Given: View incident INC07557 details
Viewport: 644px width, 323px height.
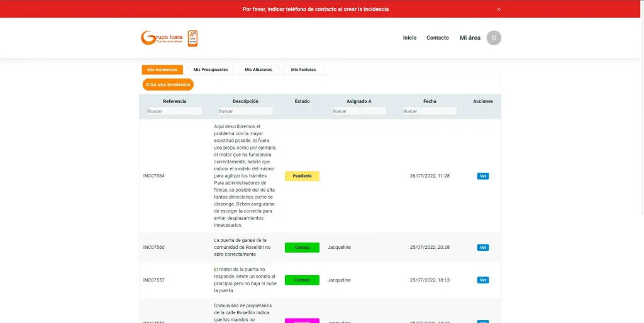Looking at the screenshot, I should pyautogui.click(x=482, y=280).
